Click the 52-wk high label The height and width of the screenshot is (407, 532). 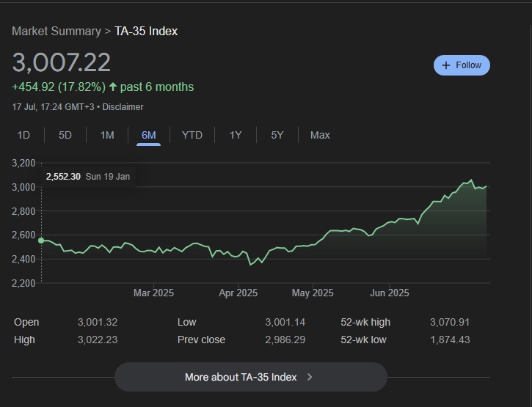click(365, 322)
